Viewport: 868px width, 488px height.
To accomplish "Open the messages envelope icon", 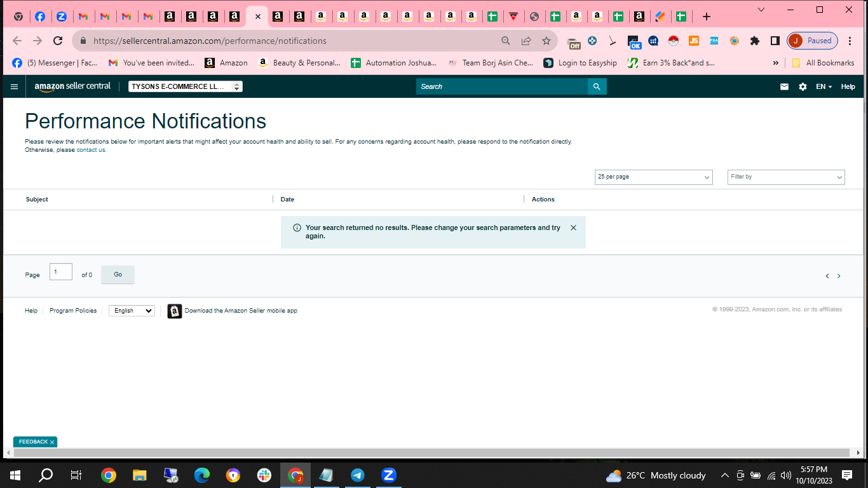I will (x=784, y=86).
